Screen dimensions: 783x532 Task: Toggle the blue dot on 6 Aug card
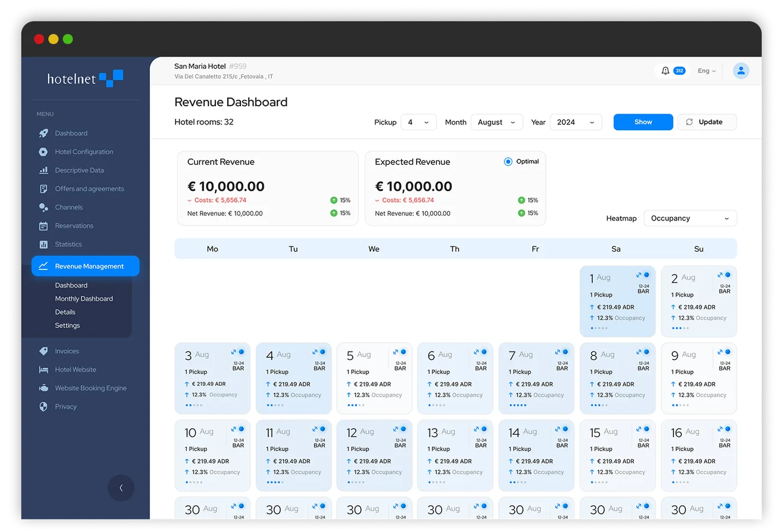(x=484, y=352)
